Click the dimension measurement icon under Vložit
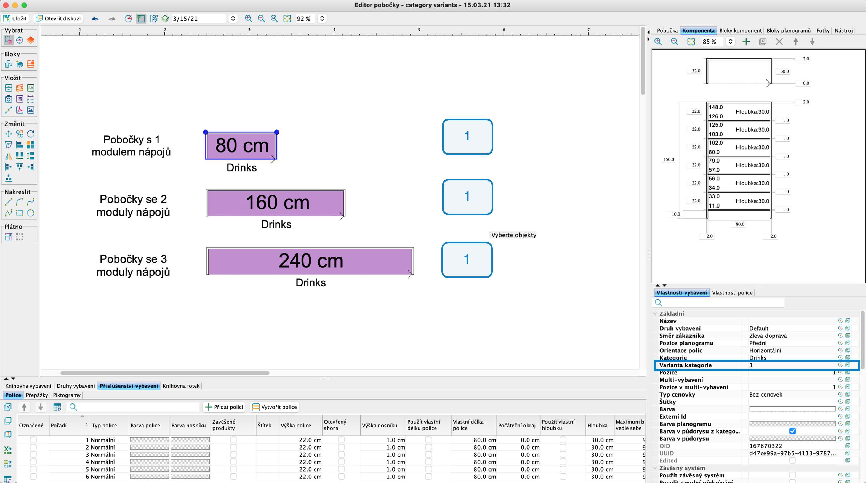868x484 pixels. [31, 99]
